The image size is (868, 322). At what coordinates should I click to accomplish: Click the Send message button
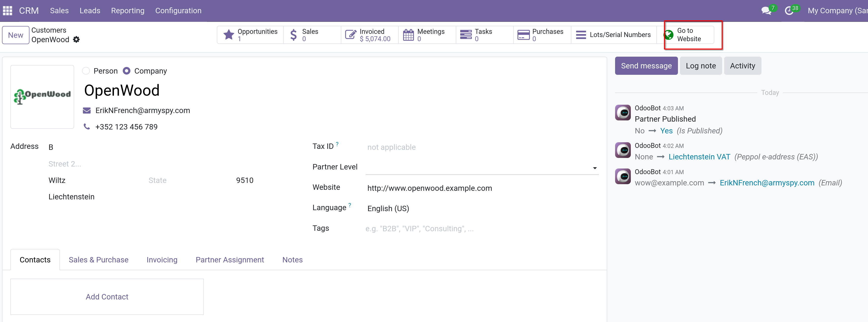click(x=646, y=66)
